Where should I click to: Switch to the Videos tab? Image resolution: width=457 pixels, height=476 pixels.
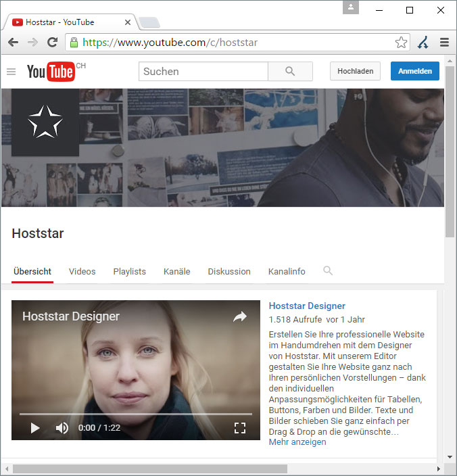(82, 271)
